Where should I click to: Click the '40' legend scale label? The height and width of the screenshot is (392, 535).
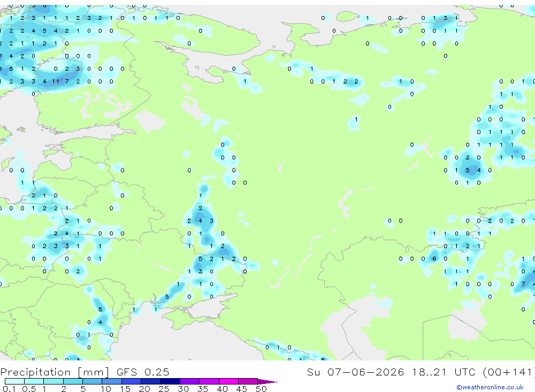222,389
